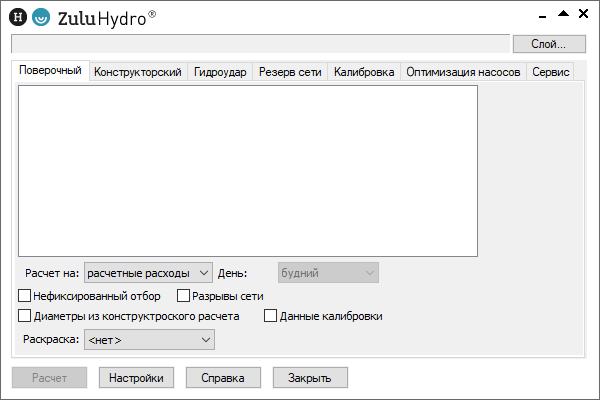Minimize the ZuluHydro window

[x=542, y=13]
